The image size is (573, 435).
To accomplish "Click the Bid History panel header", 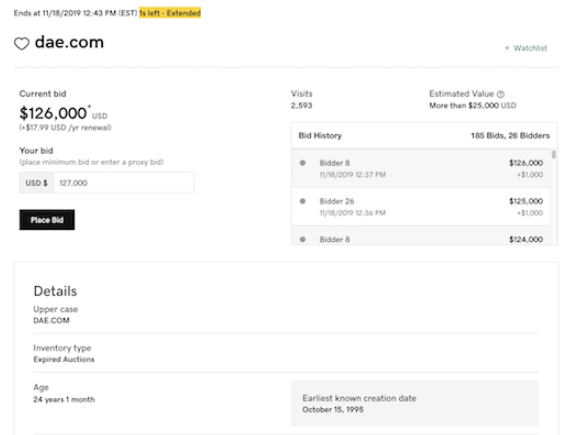I will 424,136.
